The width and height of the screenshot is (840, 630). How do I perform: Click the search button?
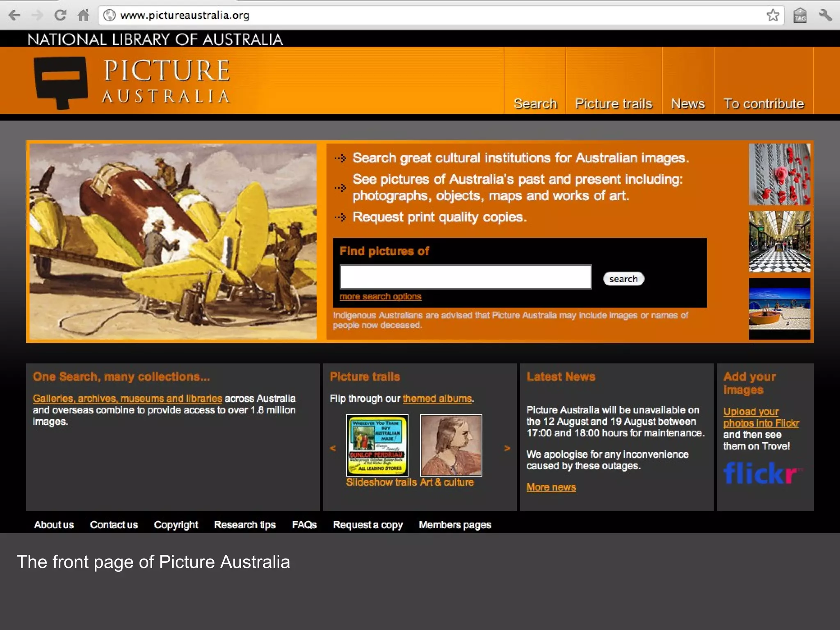[x=623, y=279]
